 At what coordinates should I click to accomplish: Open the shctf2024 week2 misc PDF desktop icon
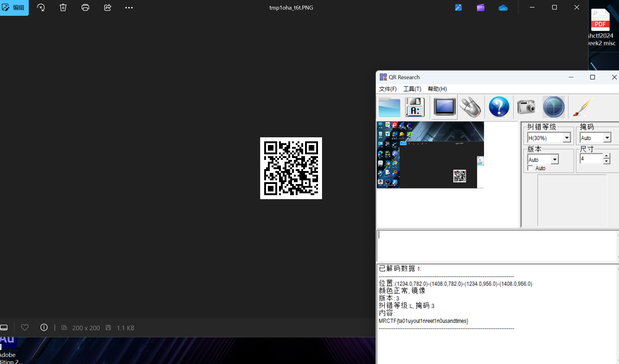point(600,27)
